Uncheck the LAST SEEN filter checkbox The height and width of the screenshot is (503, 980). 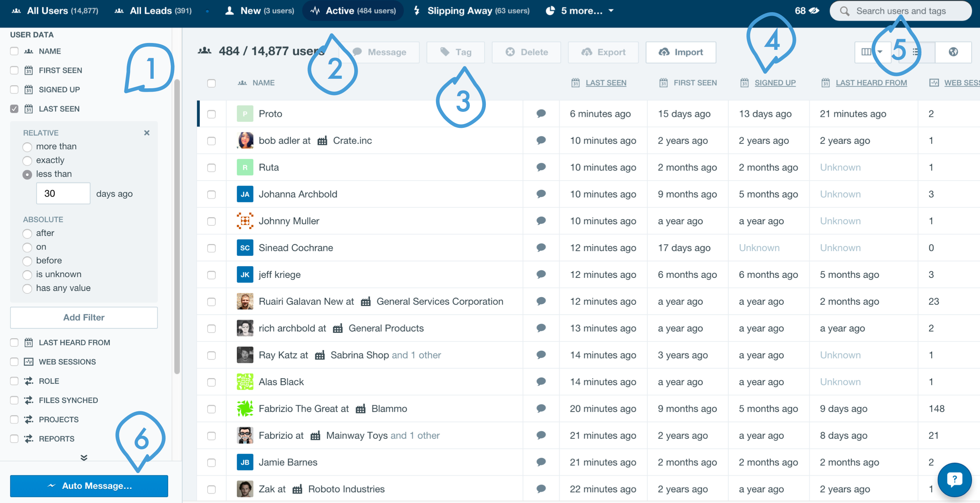click(14, 109)
